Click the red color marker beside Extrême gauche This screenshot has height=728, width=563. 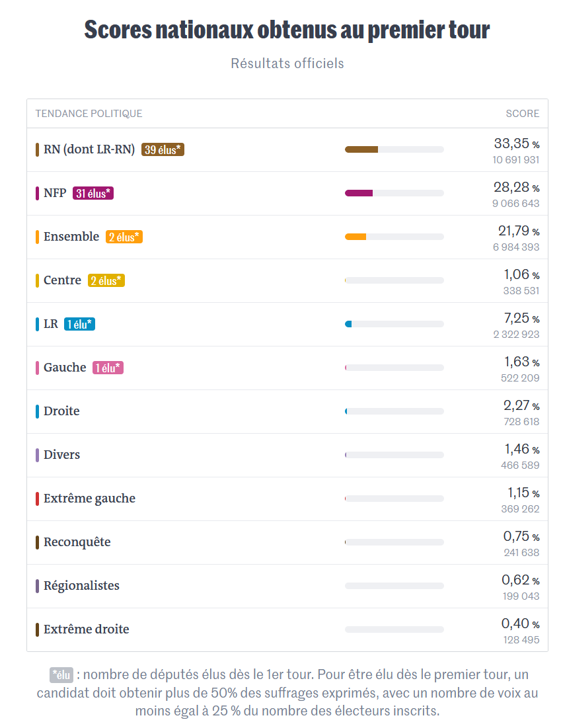[37, 499]
